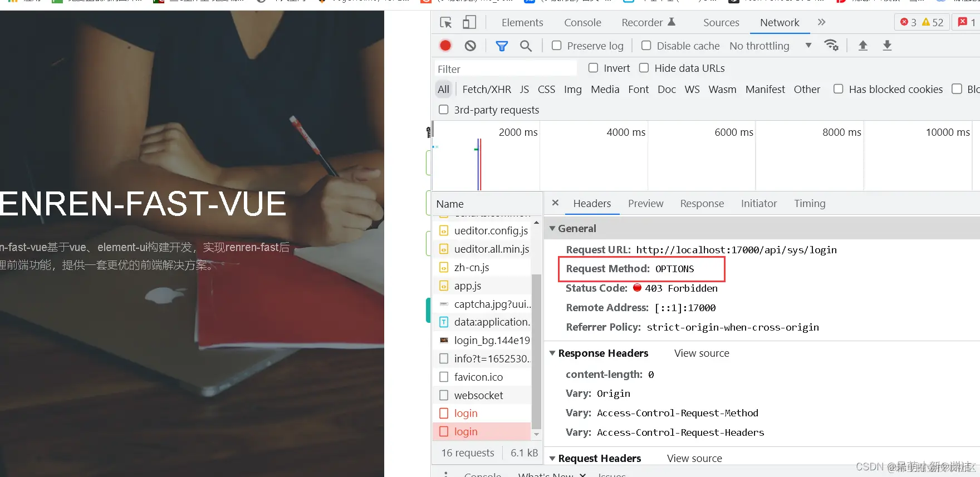The height and width of the screenshot is (477, 980).
Task: Open the network search magnifier
Action: pos(526,46)
